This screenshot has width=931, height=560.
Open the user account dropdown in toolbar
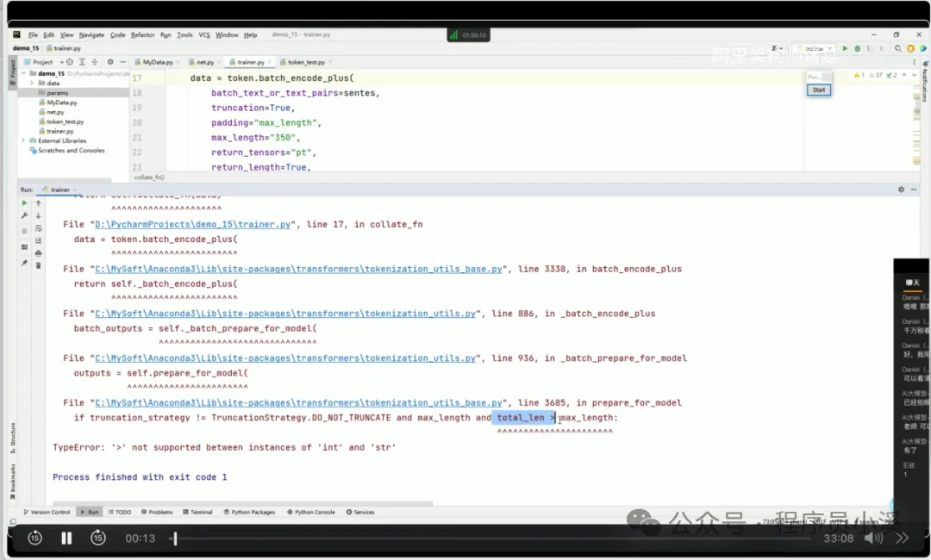click(778, 48)
